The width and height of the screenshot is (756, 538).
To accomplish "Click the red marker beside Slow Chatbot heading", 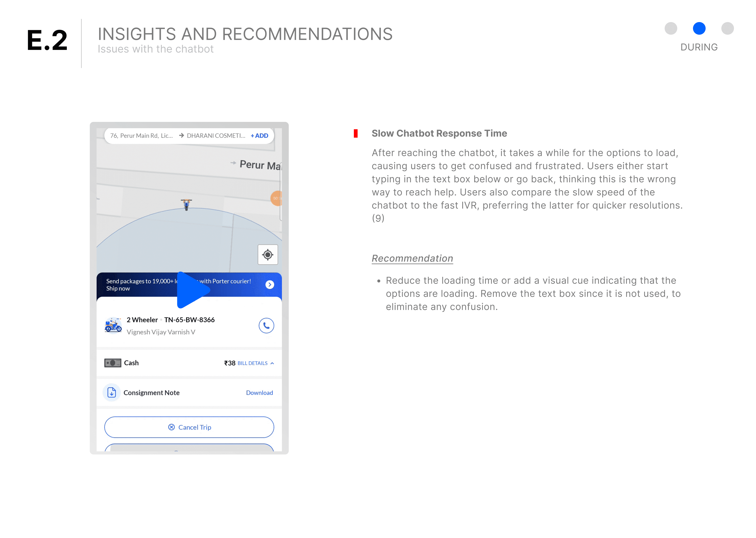I will coord(355,133).
